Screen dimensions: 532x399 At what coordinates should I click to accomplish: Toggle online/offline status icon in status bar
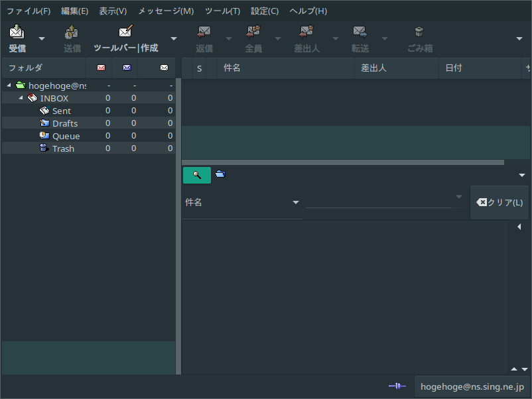pos(397,386)
